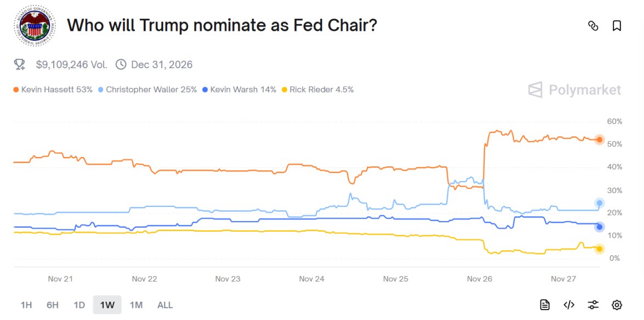The width and height of the screenshot is (644, 320).
Task: Click Rick Rieder yellow legend dot
Action: coord(284,89)
